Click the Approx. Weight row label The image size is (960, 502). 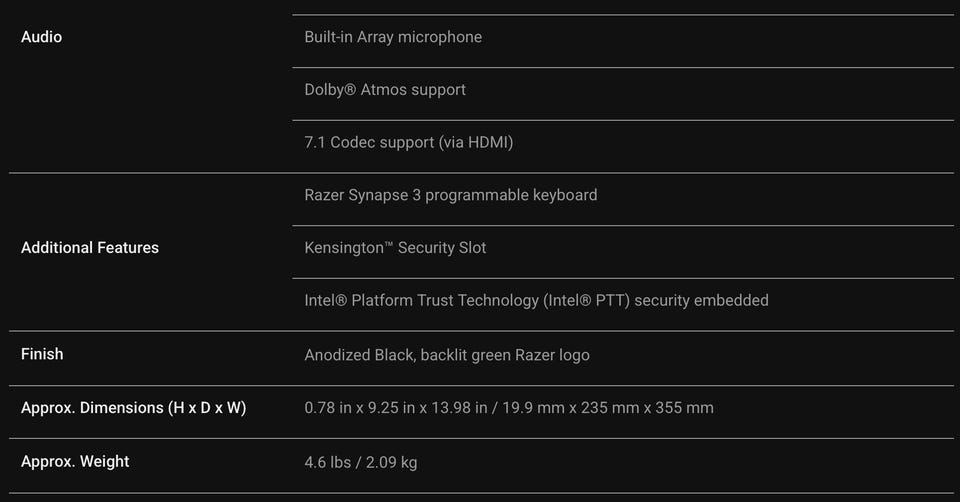coord(75,461)
